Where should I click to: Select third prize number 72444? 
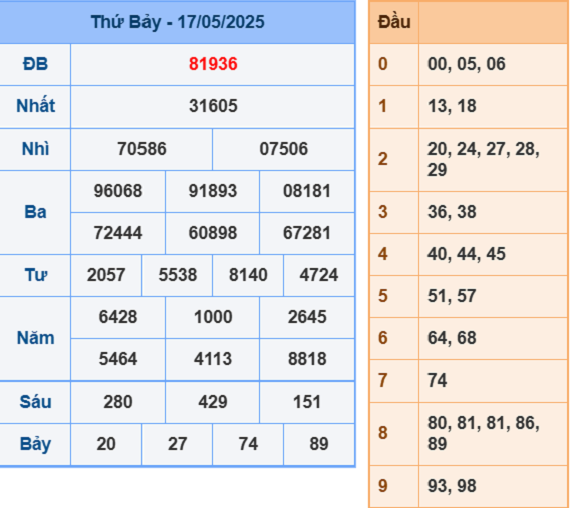coord(118,233)
